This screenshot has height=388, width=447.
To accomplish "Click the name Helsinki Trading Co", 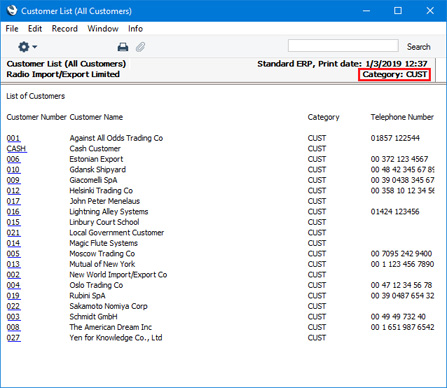I will click(x=101, y=191).
